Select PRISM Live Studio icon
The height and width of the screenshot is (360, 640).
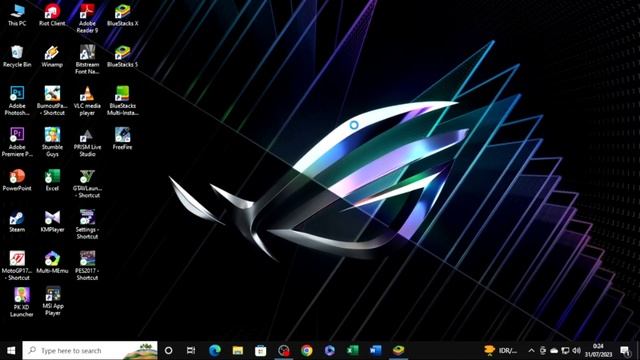(87, 142)
